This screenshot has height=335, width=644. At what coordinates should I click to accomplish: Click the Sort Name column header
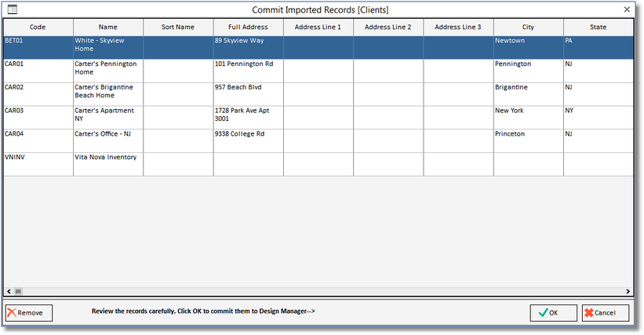click(x=178, y=27)
